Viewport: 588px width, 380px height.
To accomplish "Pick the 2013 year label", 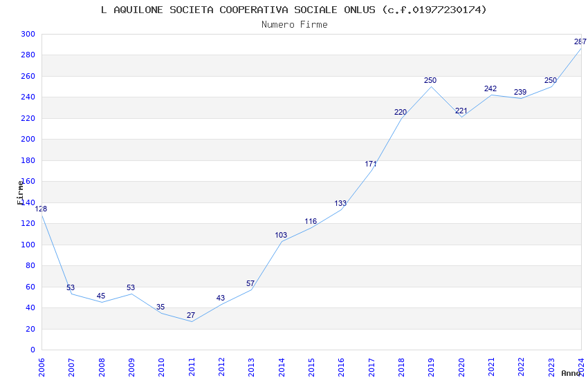I will 251,367.
